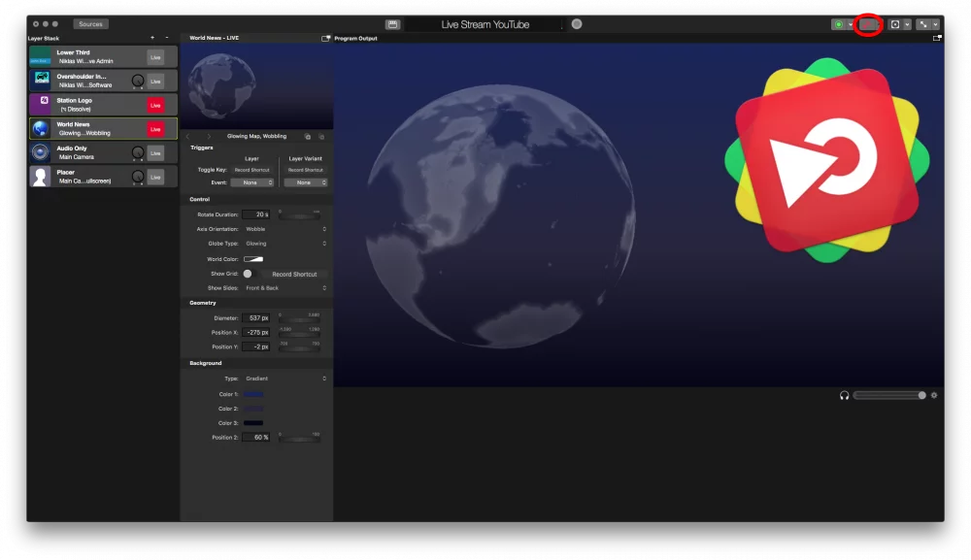Image resolution: width=971 pixels, height=560 pixels.
Task: Click the Position Y value field
Action: (255, 346)
